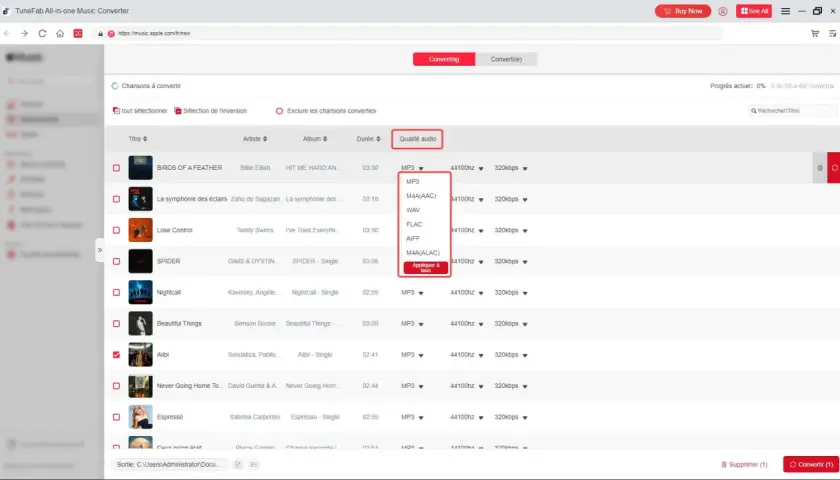Click Supprimer (1) link
Screen dimensions: 840x480
(x=745, y=464)
